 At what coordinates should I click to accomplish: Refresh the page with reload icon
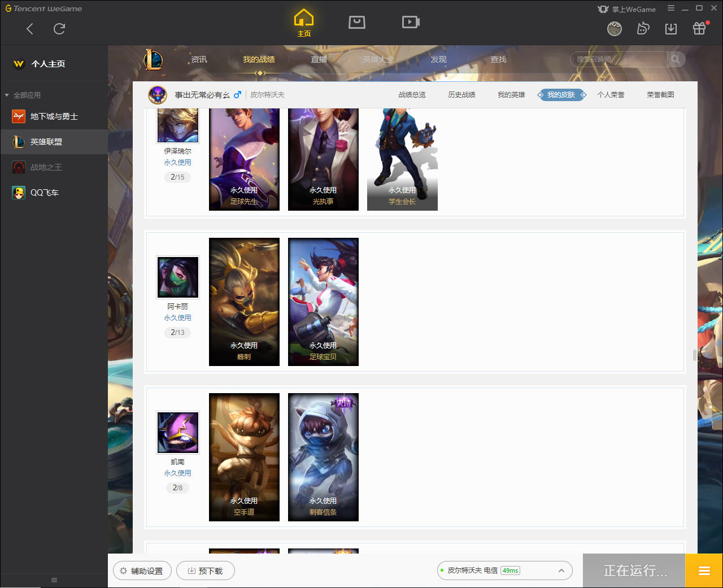[x=59, y=29]
